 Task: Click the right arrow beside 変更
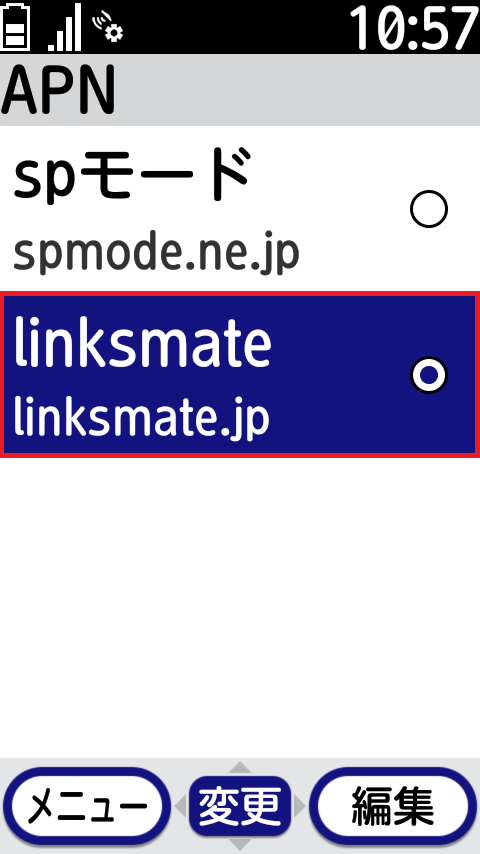point(299,806)
